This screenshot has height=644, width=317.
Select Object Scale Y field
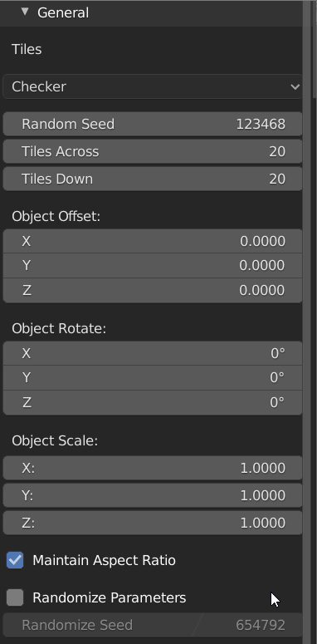(x=153, y=495)
